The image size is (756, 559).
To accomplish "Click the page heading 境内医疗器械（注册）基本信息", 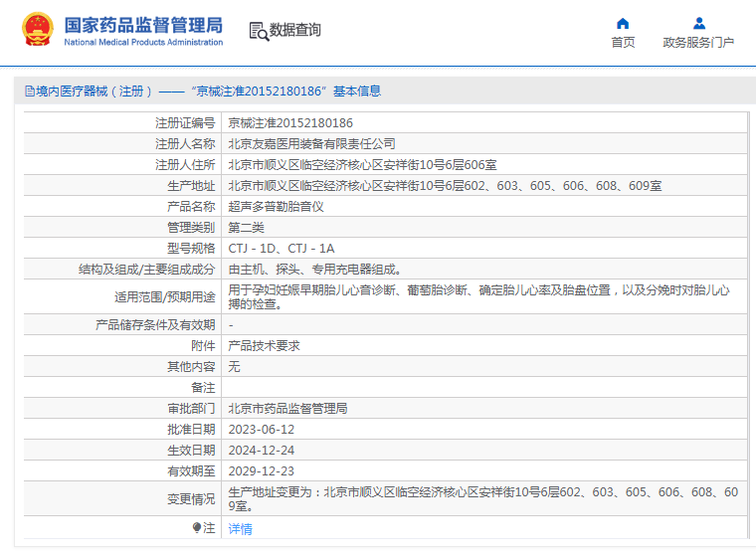I will point(203,92).
